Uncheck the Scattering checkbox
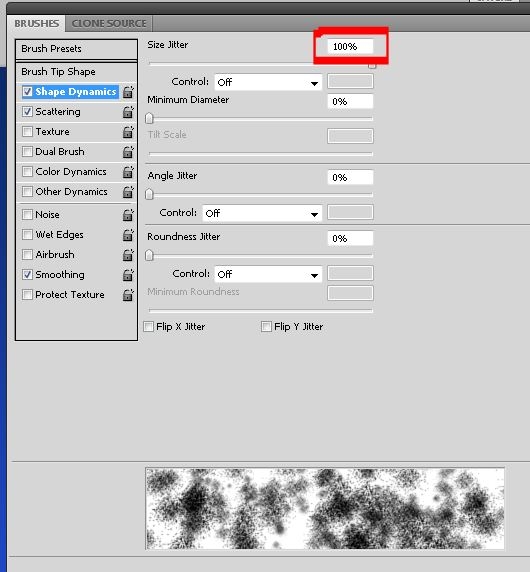Viewport: 530px width, 572px height. click(27, 111)
